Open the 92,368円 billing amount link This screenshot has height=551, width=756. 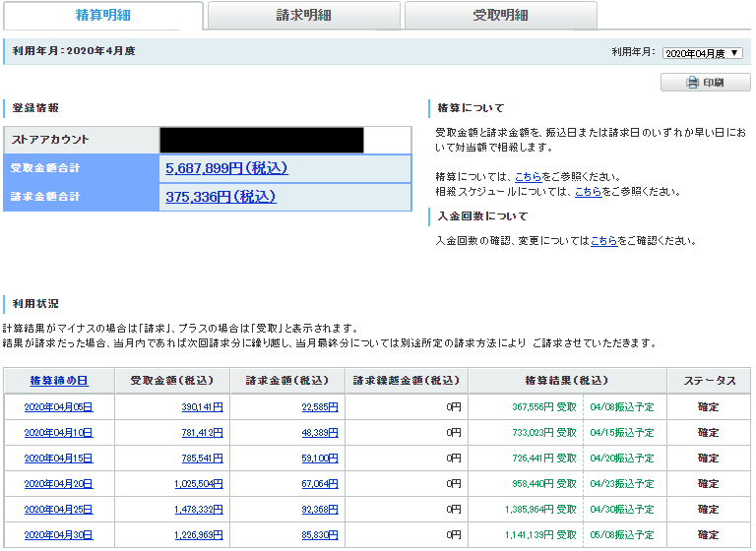coord(320,510)
